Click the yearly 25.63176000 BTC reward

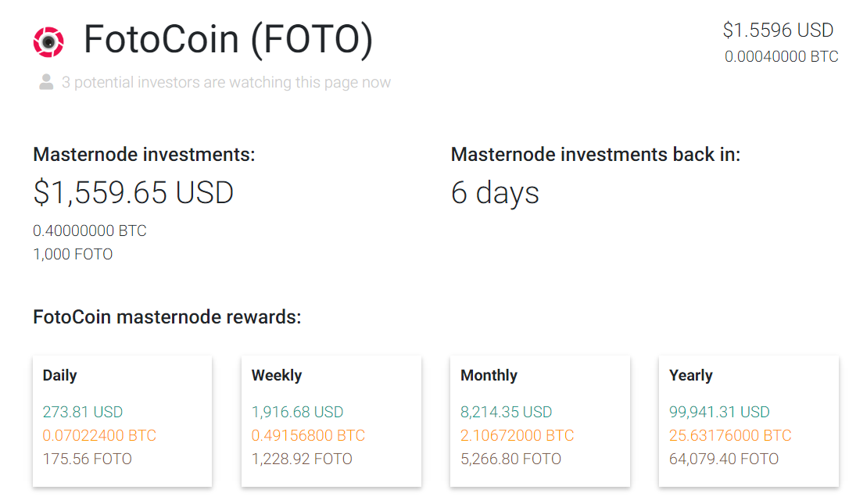pyautogui.click(x=730, y=435)
